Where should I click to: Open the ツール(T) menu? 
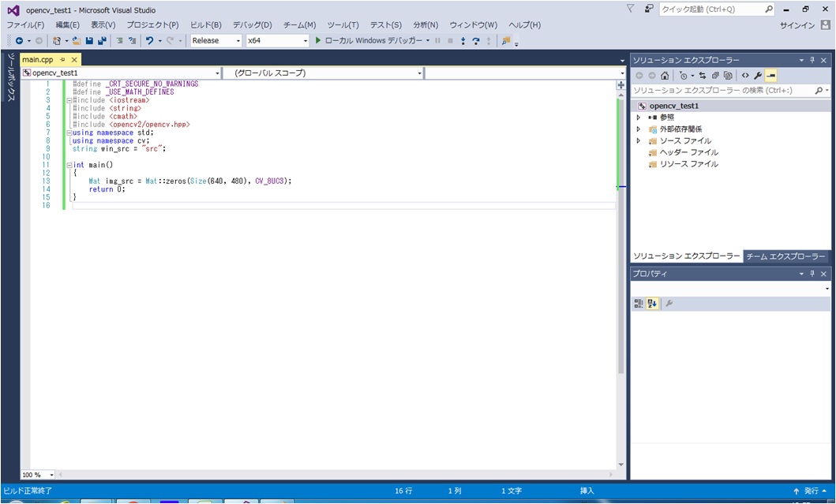coord(343,25)
